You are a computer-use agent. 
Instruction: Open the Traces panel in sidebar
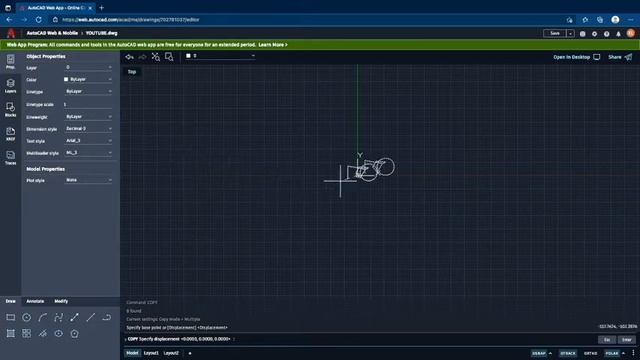point(11,158)
